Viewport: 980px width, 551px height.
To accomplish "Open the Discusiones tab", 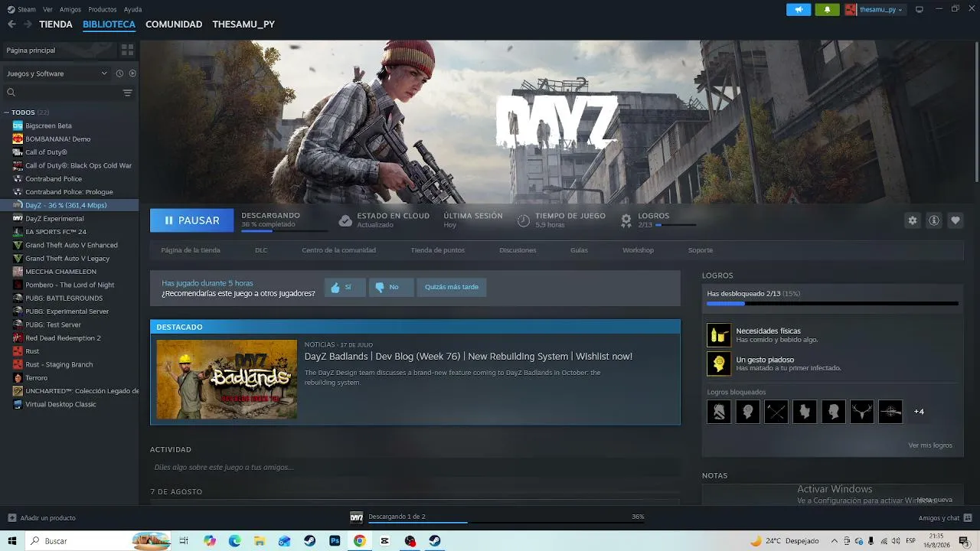I will coord(518,250).
